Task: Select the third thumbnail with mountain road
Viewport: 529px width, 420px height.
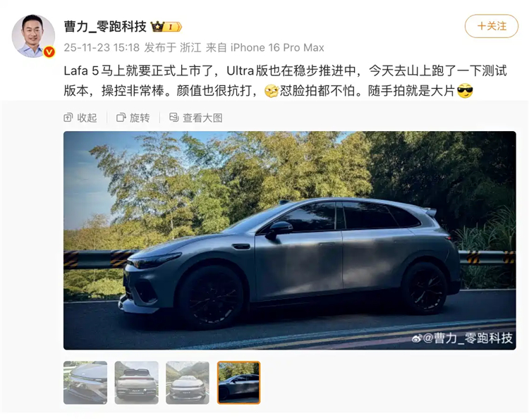Action: click(188, 383)
